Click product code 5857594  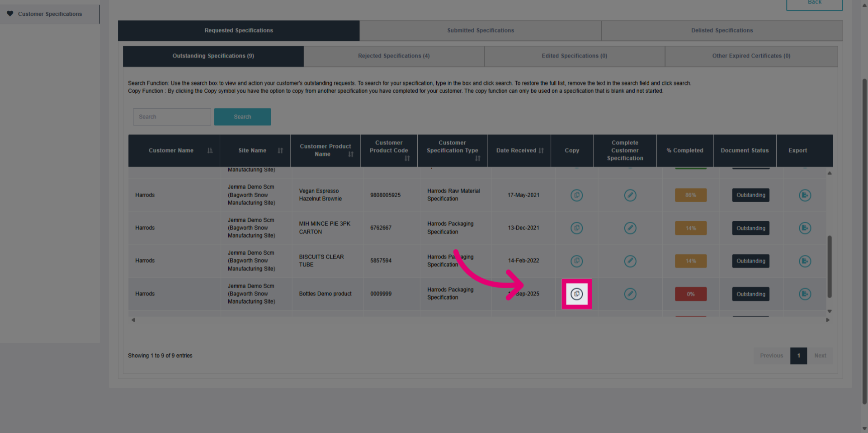381,261
